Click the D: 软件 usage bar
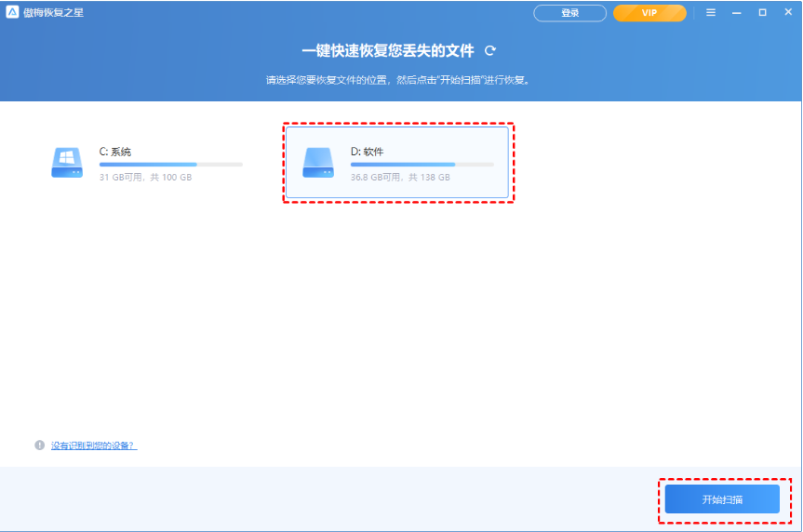 (x=422, y=165)
